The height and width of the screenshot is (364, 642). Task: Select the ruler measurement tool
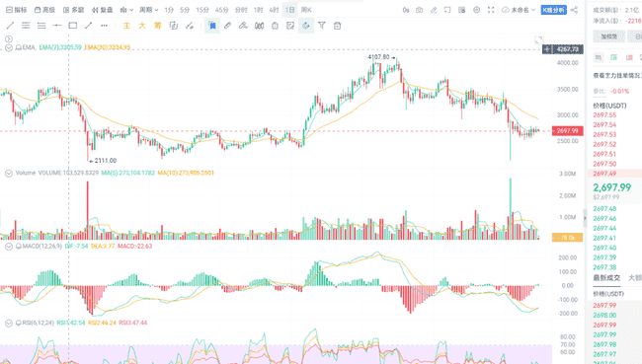click(x=227, y=26)
